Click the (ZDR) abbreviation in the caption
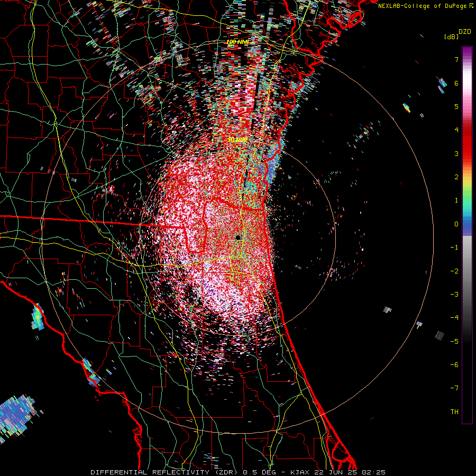 [226, 472]
